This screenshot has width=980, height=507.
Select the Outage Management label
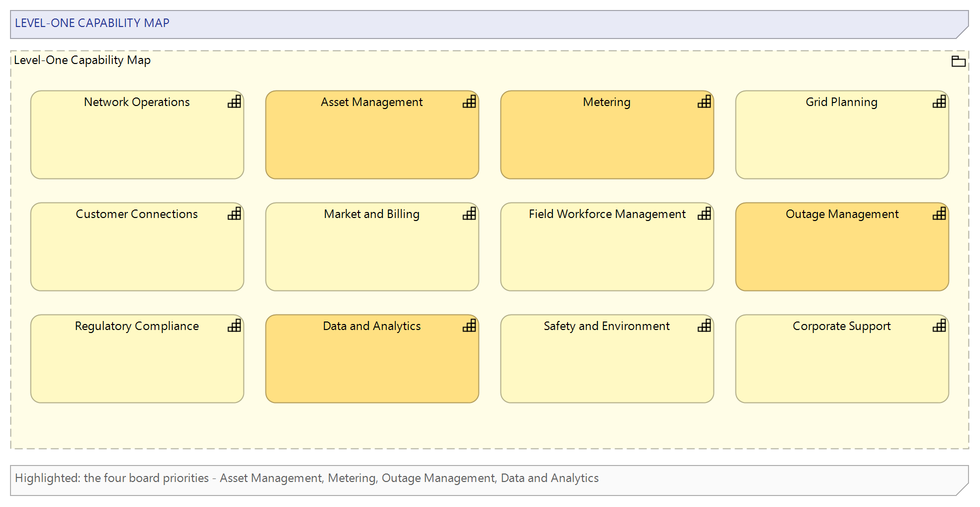tap(842, 214)
